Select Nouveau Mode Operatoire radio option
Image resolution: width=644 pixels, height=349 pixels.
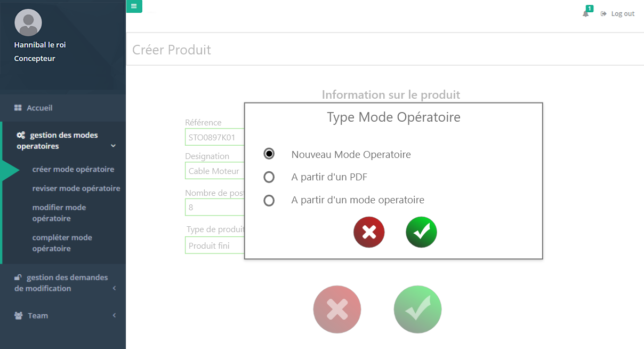269,154
